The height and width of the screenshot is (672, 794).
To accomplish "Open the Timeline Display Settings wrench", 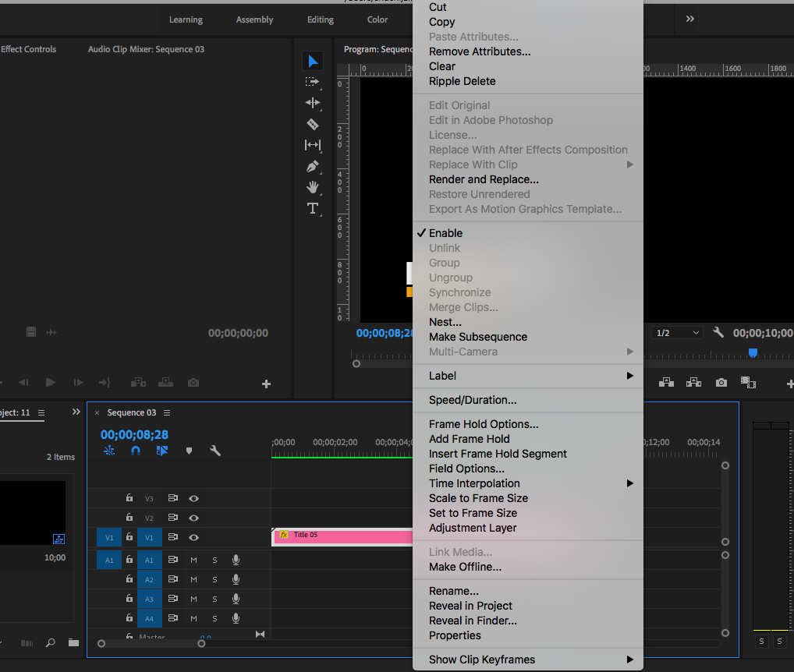I will [215, 451].
